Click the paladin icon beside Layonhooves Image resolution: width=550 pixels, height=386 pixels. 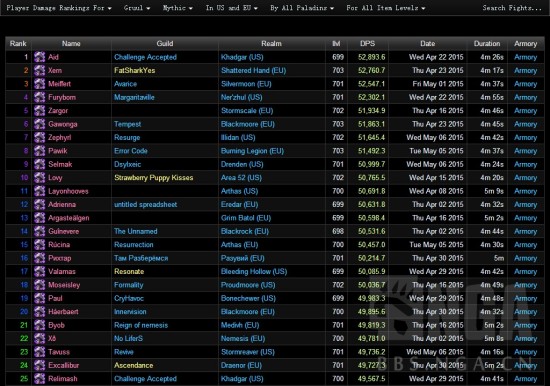pyautogui.click(x=40, y=191)
